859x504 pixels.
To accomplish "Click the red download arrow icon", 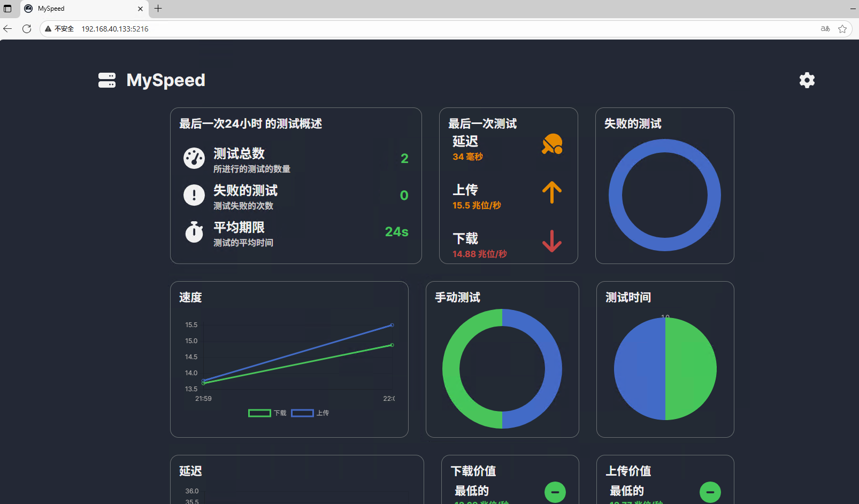I will (552, 241).
